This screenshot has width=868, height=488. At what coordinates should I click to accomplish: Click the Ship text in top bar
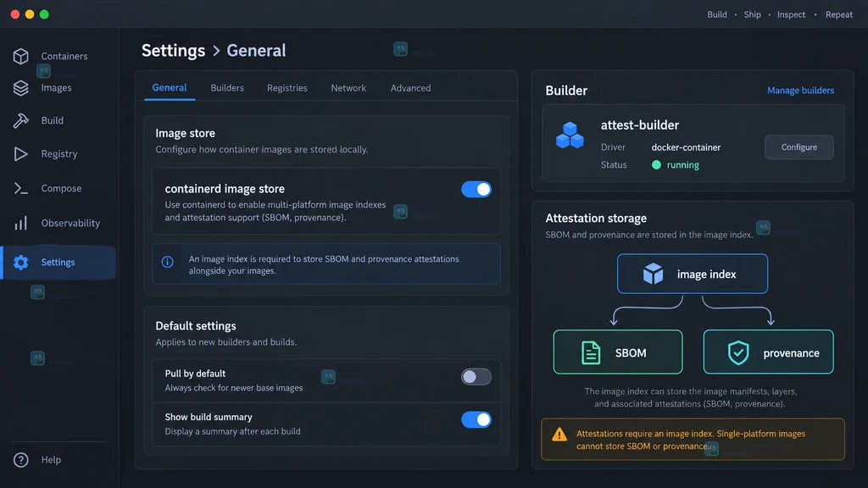753,14
